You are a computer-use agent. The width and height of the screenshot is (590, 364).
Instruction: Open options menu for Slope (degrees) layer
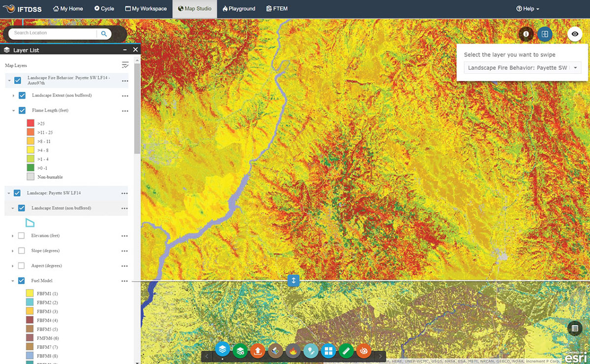[x=125, y=251]
